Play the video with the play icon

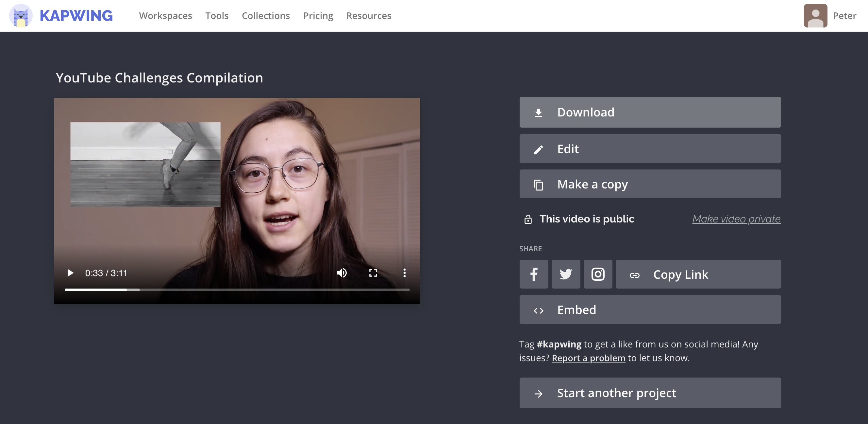coord(70,273)
